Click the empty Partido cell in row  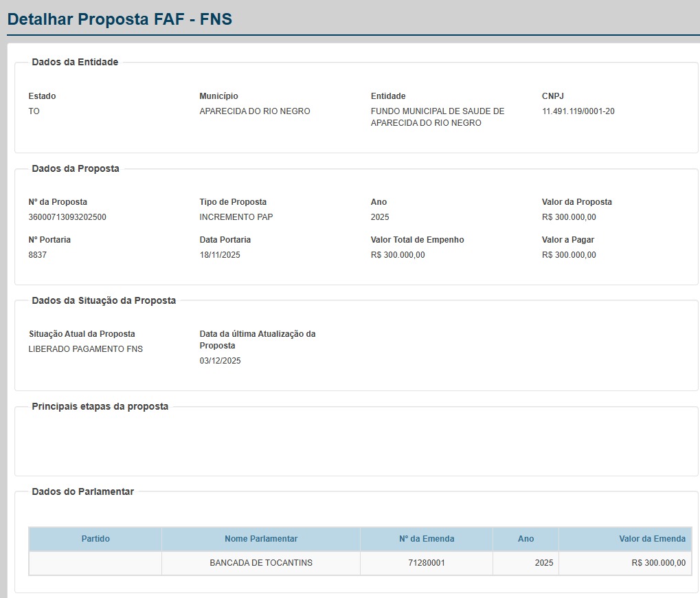pyautogui.click(x=95, y=563)
